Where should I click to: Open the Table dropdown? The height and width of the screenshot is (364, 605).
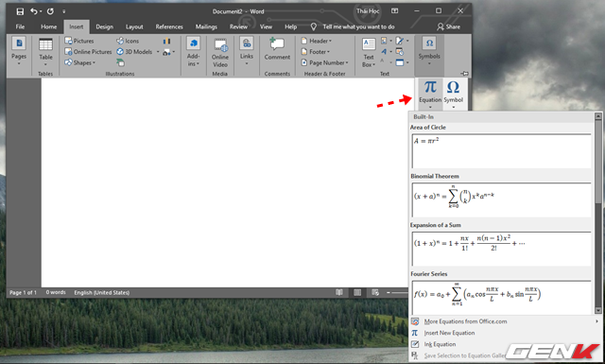45,52
